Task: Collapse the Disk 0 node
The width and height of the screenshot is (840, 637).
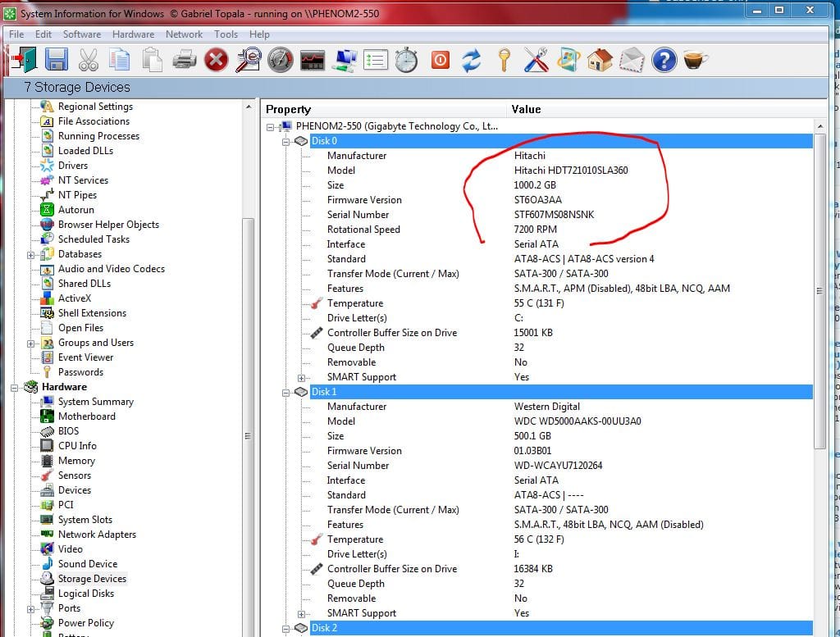Action: [x=285, y=141]
